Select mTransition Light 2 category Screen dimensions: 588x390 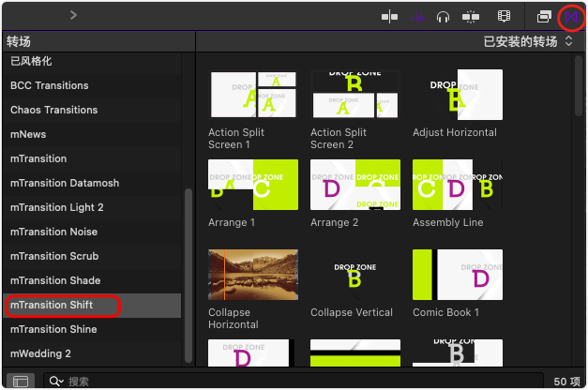click(x=92, y=207)
